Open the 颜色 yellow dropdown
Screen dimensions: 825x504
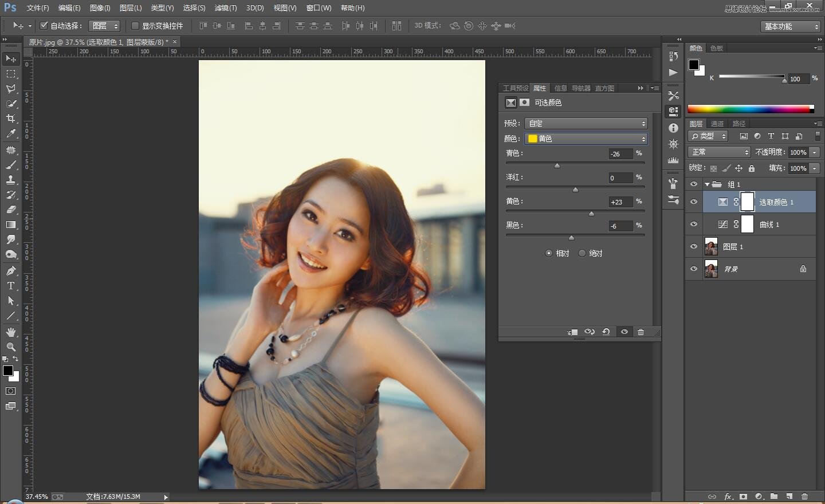[587, 139]
